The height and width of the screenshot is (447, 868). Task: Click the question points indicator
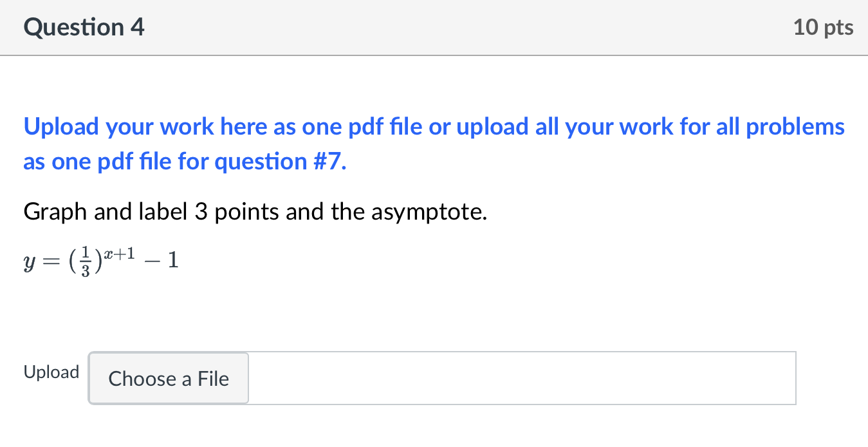tap(822, 27)
